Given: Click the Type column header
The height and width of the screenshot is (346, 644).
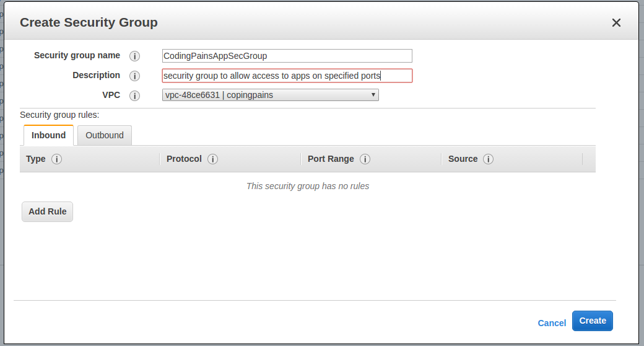Looking at the screenshot, I should (36, 159).
